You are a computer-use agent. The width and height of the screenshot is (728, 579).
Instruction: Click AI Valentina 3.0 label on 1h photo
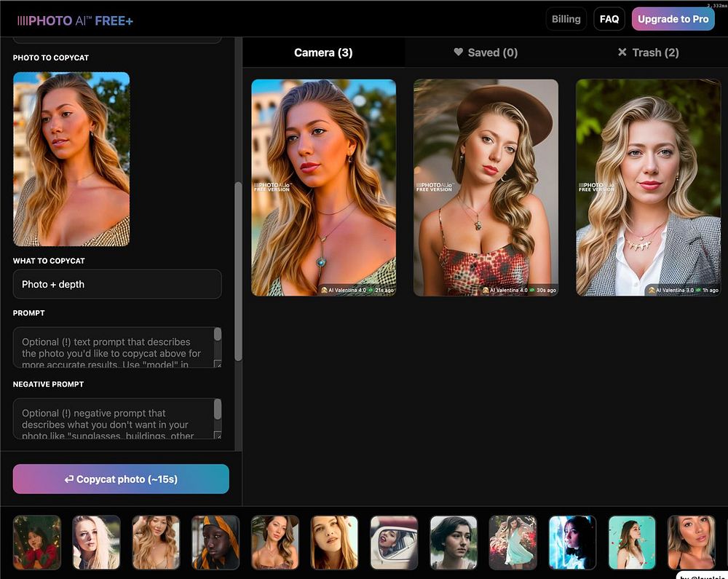[675, 290]
